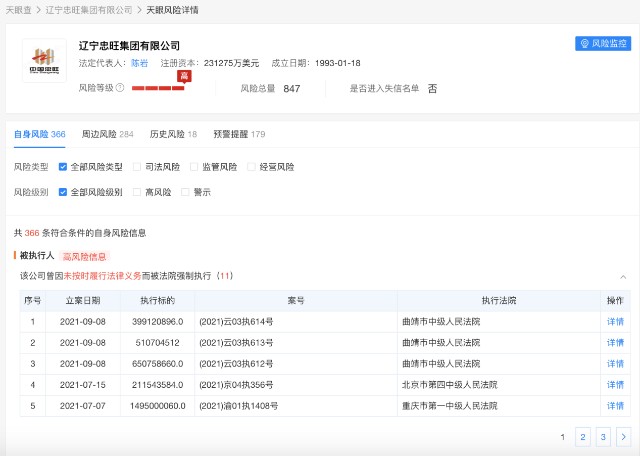Open 详情 for case 云03执613号
640x456 pixels.
click(616, 343)
